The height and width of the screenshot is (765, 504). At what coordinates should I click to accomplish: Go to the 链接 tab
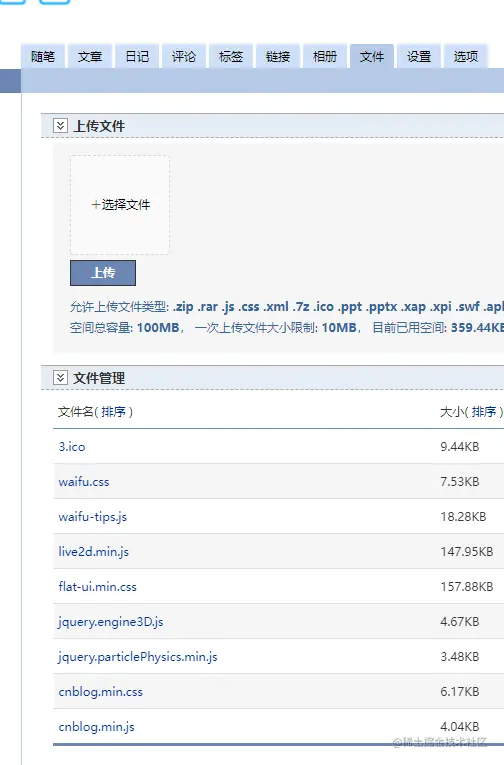(x=278, y=57)
